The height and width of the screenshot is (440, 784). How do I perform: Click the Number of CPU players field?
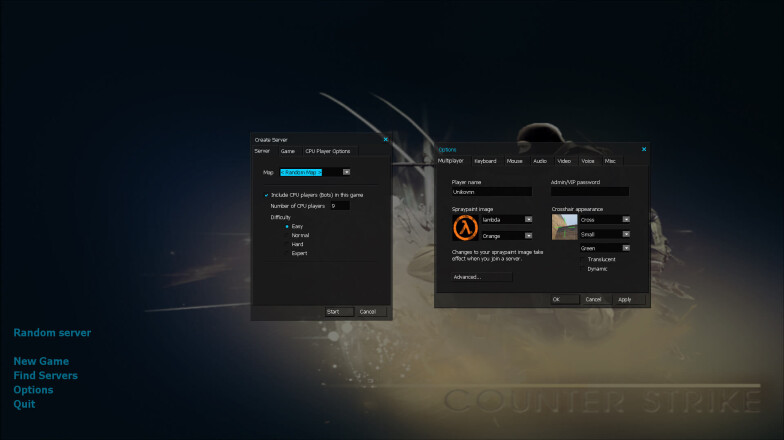tap(340, 206)
